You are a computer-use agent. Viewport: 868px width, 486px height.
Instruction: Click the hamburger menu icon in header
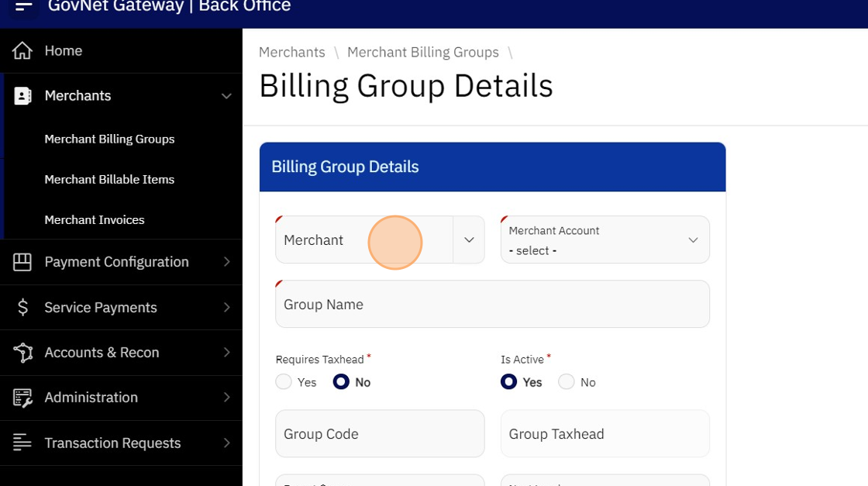coord(24,6)
